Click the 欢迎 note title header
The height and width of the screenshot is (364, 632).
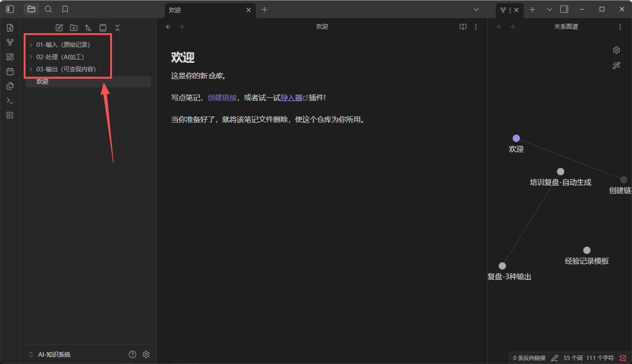pos(322,27)
